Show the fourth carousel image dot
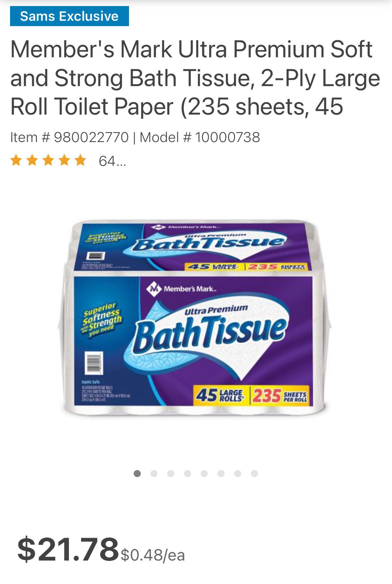This screenshot has width=392, height=584. [187, 473]
